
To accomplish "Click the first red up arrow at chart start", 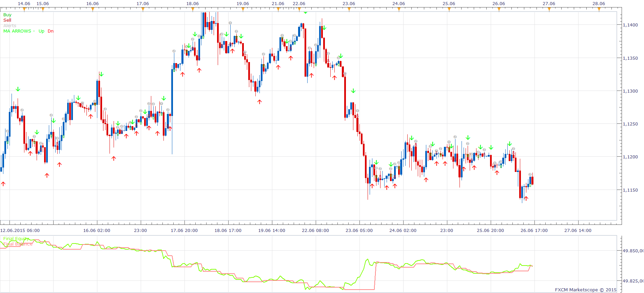I will click(x=3, y=184).
